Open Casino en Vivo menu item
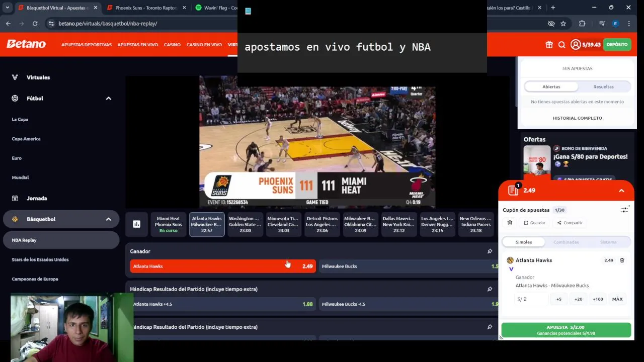Viewport: 644px width, 362px height. click(x=204, y=45)
